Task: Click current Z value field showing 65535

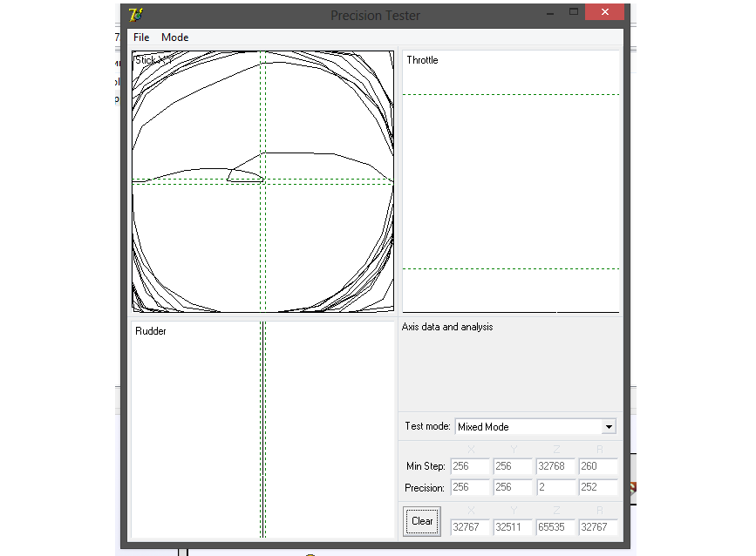Action: click(555, 527)
